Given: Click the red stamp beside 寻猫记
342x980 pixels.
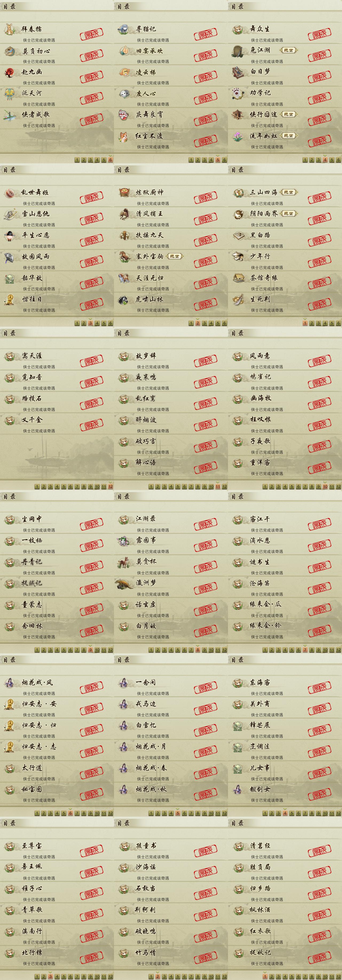Looking at the screenshot, I should 205,35.
